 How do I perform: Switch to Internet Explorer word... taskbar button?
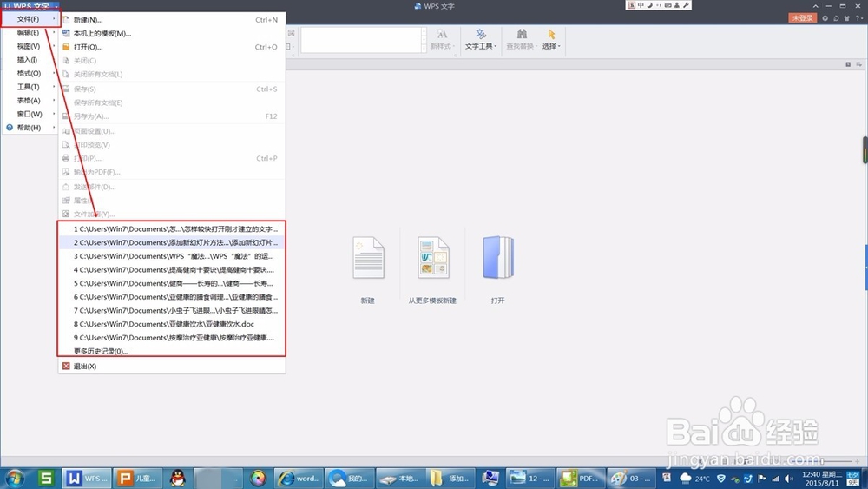click(x=299, y=478)
